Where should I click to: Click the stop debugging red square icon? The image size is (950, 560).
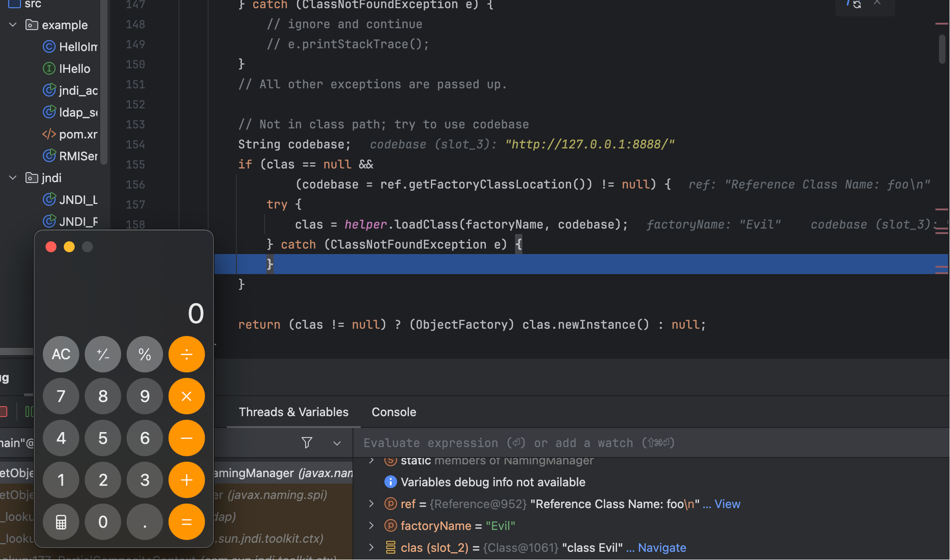click(4, 412)
